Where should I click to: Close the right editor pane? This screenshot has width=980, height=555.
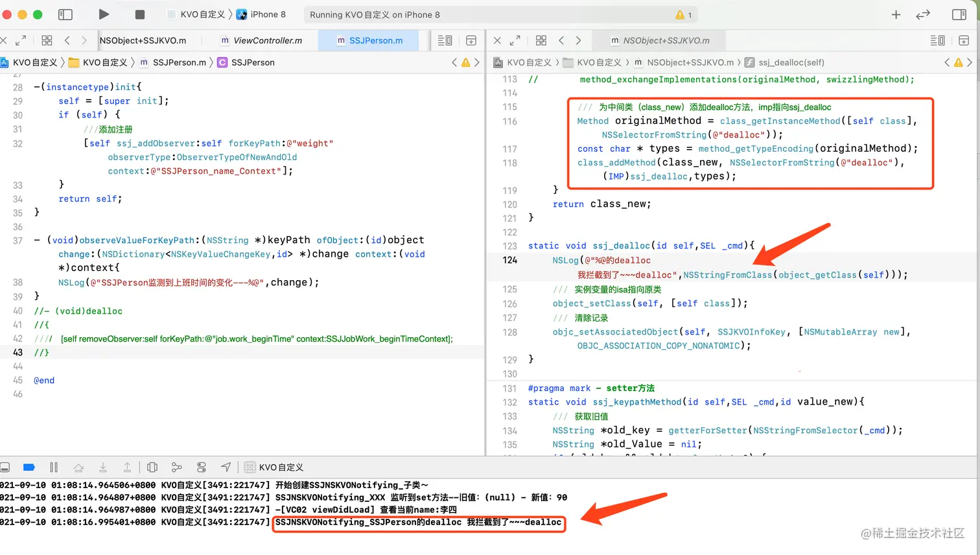pos(497,40)
